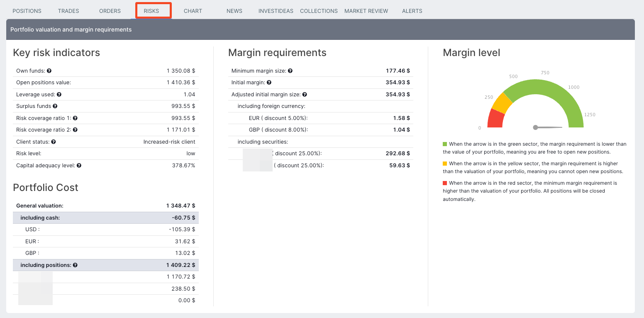
Task: Show help for Minimum margin size
Action: tap(290, 71)
